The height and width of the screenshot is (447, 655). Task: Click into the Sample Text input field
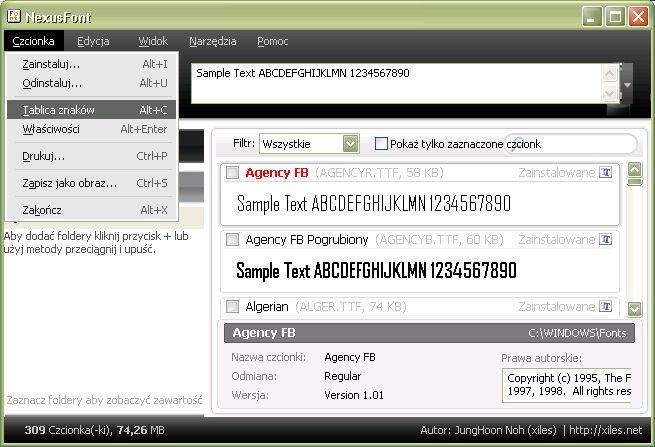click(397, 84)
